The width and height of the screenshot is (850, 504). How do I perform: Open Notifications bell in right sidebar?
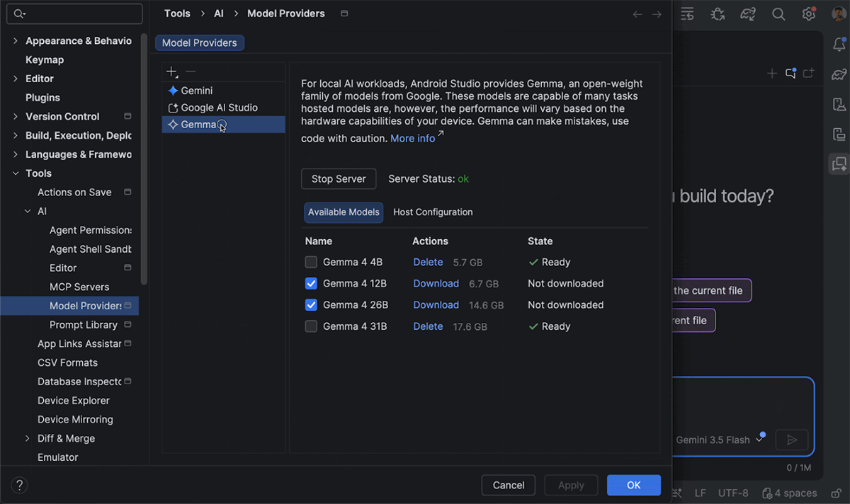point(839,45)
